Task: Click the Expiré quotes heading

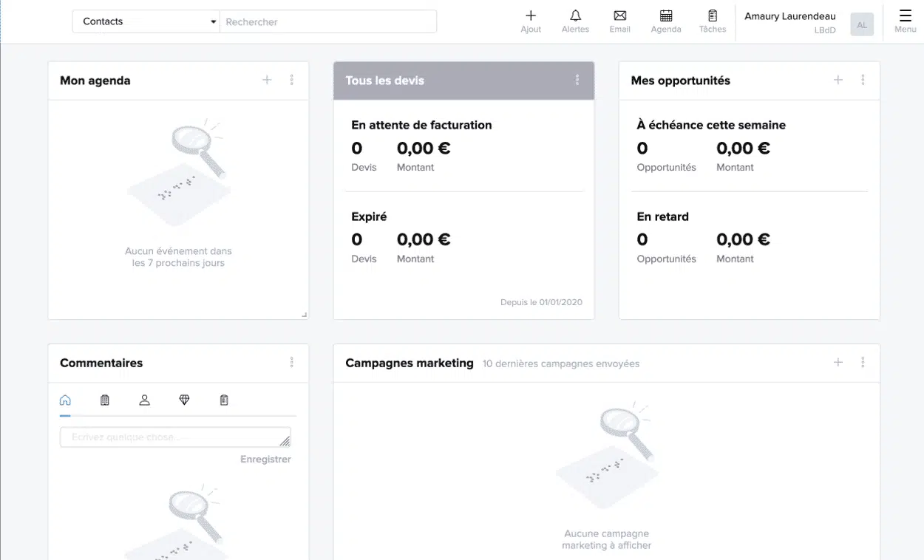Action: [x=369, y=216]
